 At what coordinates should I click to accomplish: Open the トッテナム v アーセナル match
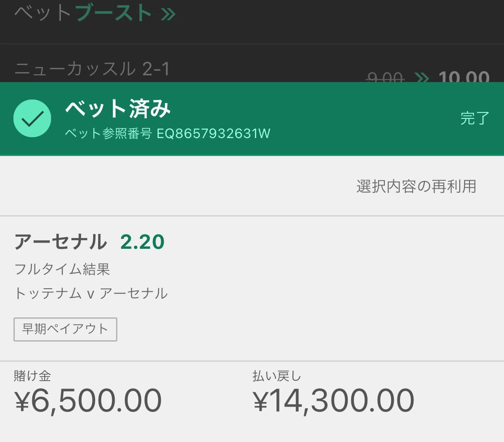tap(91, 293)
